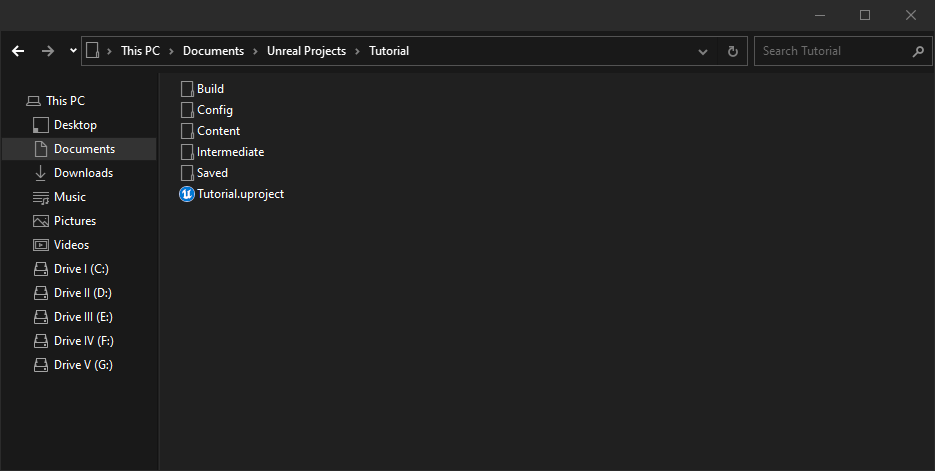This screenshot has height=471, width=935.
Task: Click the search magnifier icon
Action: pos(918,51)
